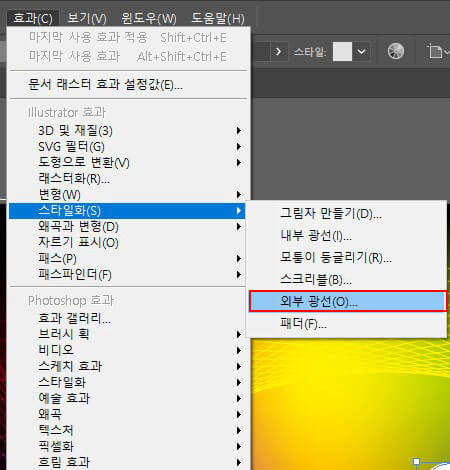The width and height of the screenshot is (450, 470).
Task: Click the 스타일 swatch box
Action: pyautogui.click(x=342, y=52)
